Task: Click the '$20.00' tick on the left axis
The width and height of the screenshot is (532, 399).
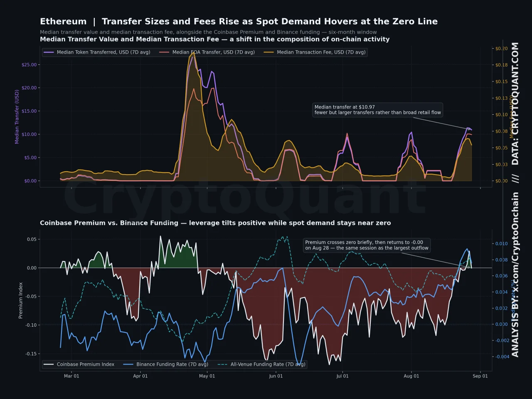Action: point(29,88)
